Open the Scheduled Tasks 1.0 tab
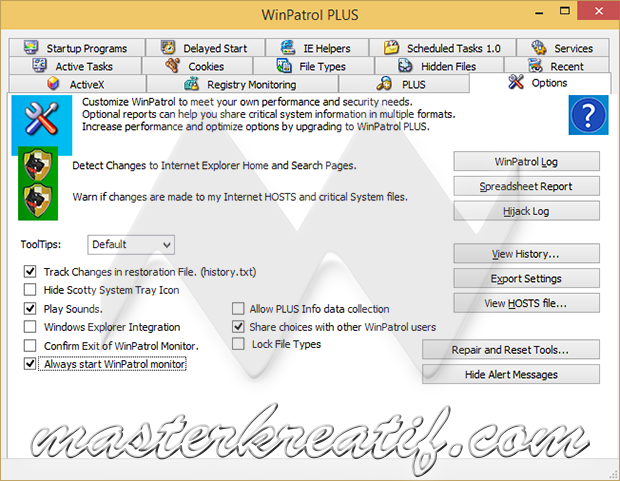This screenshot has height=481, width=620. 443,47
